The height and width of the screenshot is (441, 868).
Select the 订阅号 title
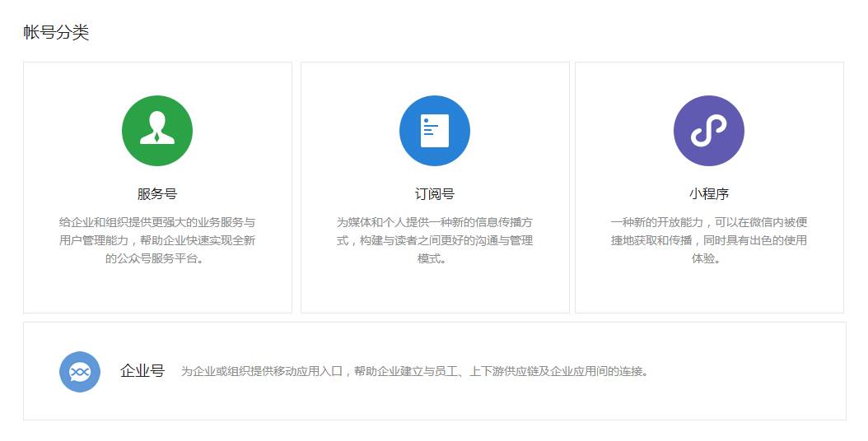pos(435,193)
